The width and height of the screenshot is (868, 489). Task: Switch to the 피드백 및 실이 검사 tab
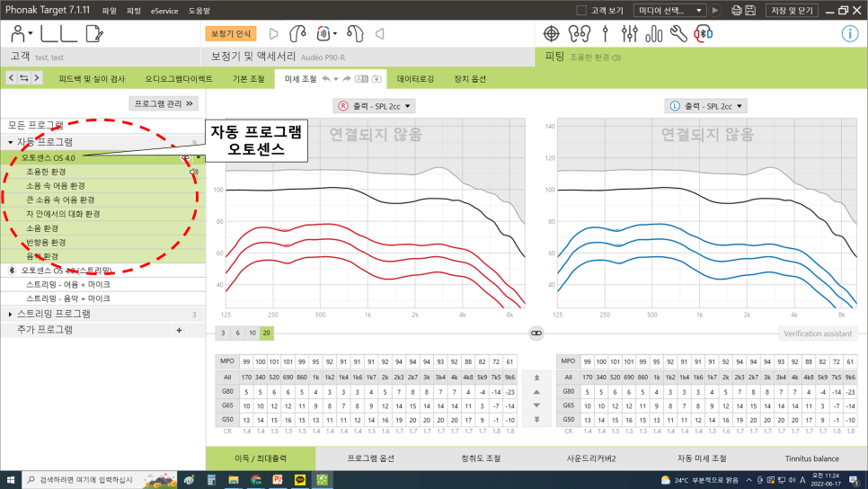click(x=92, y=78)
